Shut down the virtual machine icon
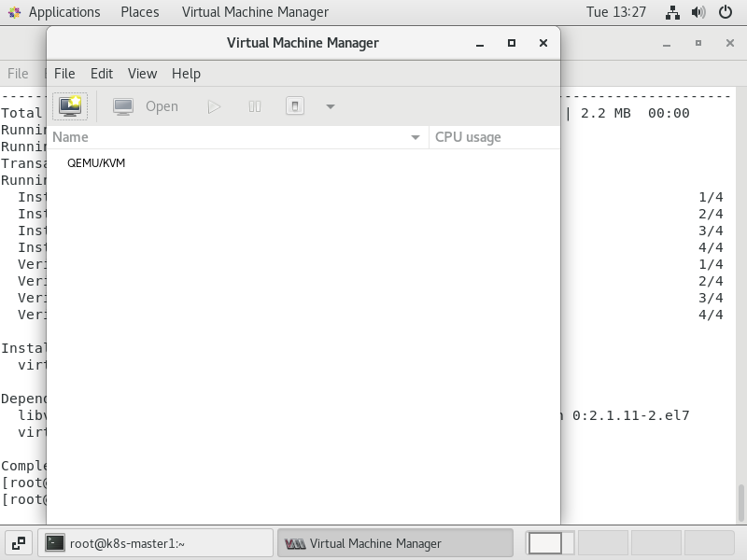The image size is (747, 560). tap(295, 106)
